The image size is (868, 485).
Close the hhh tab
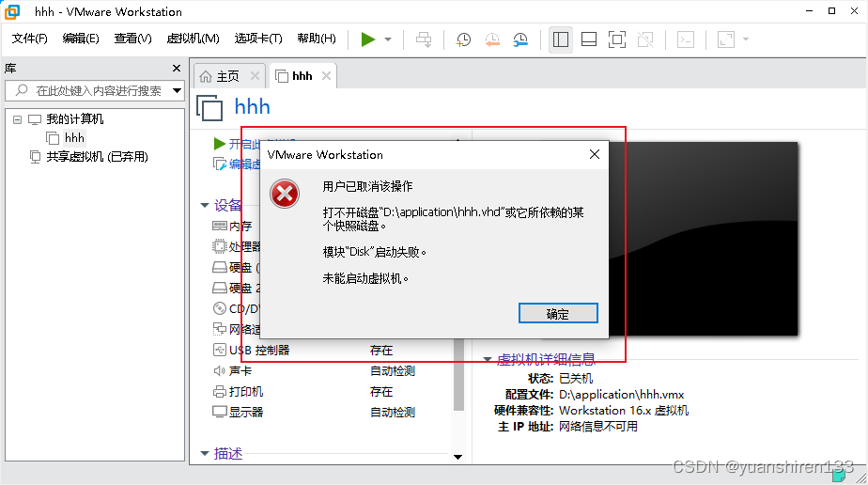point(327,76)
